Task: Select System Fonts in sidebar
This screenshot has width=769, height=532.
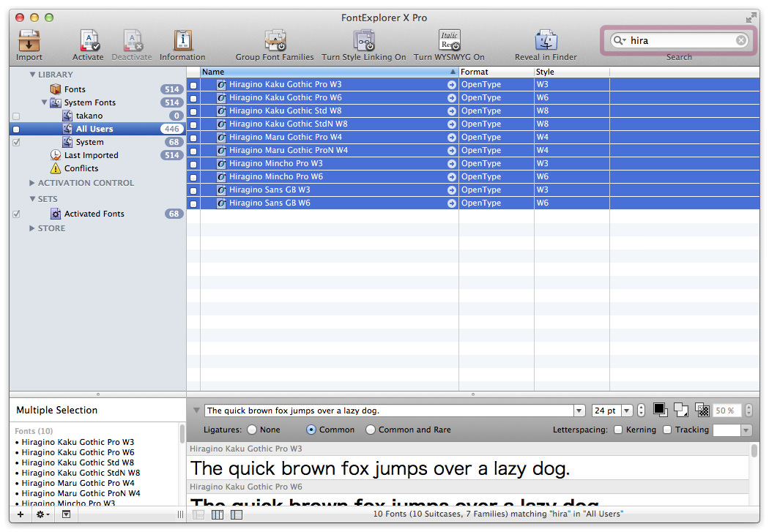Action: pyautogui.click(x=90, y=102)
